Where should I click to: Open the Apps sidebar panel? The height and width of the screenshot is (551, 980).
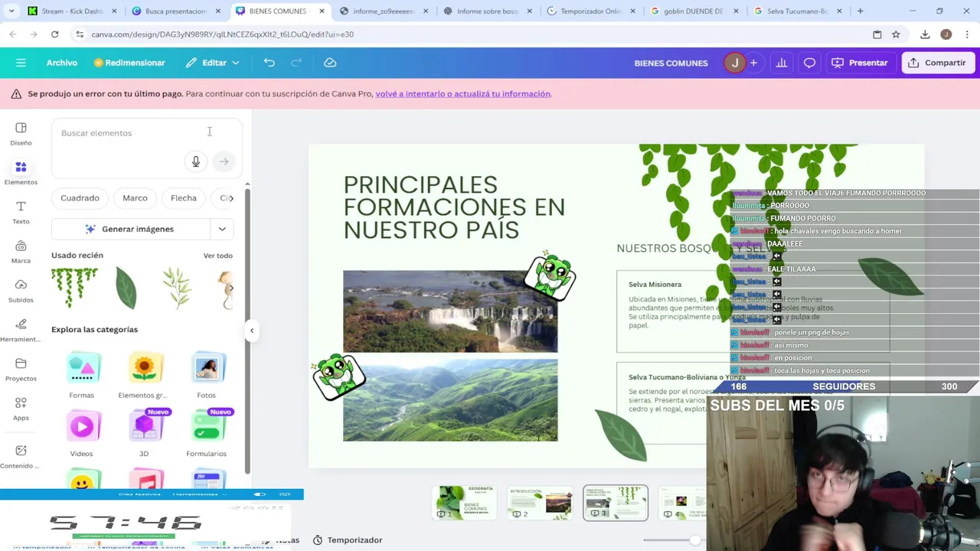coord(21,409)
